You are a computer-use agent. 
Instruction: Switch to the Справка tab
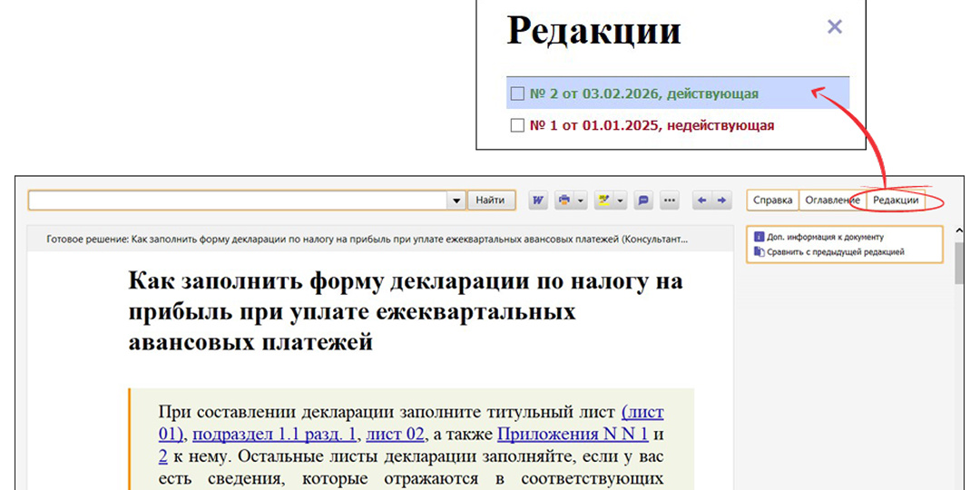tap(772, 200)
